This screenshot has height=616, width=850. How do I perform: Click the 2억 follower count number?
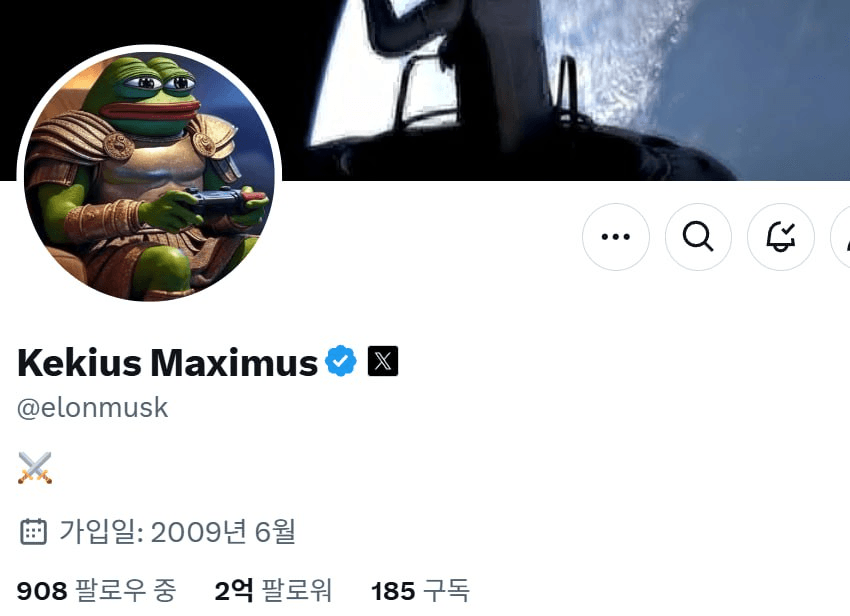point(234,591)
